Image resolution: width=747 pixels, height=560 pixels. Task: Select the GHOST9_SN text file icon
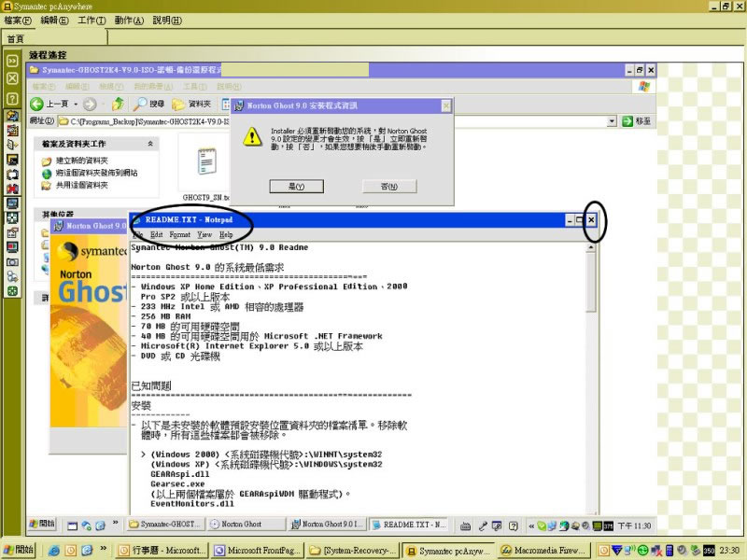tap(206, 161)
